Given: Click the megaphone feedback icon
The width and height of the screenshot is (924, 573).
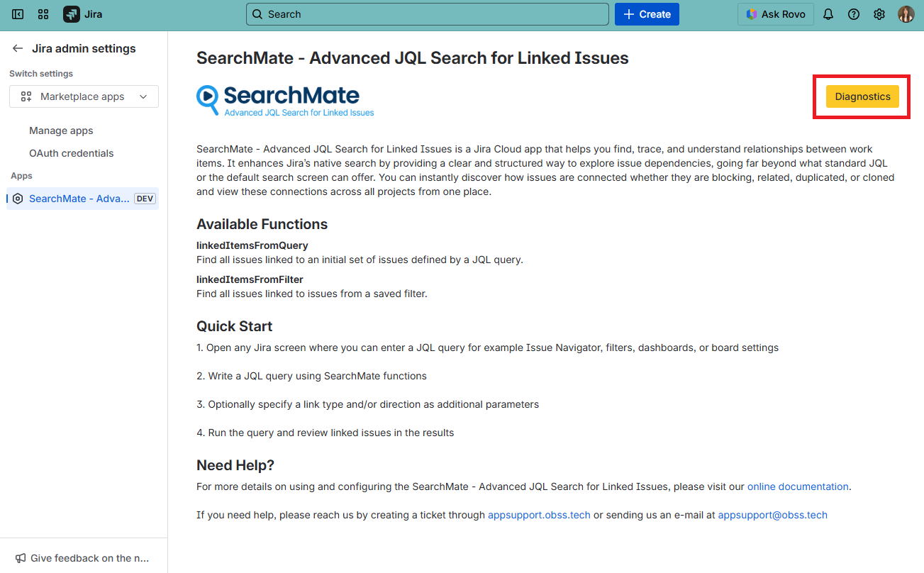Looking at the screenshot, I should 21,558.
